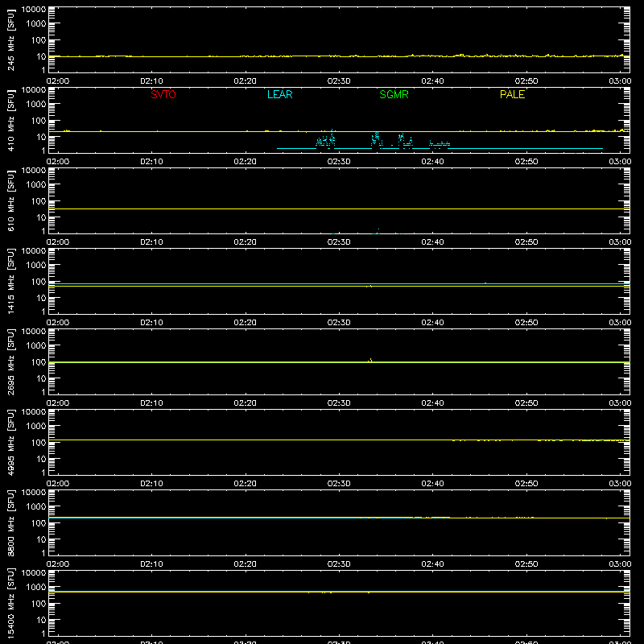The height and width of the screenshot is (644, 644).
Task: Select the 8800 MHz [SFU] axis label
Action: [x=10, y=522]
